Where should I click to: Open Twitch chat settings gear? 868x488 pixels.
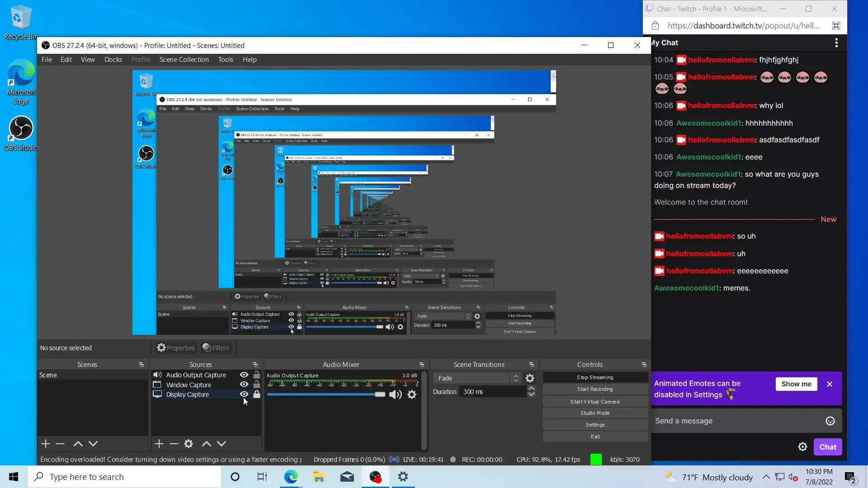click(x=802, y=447)
